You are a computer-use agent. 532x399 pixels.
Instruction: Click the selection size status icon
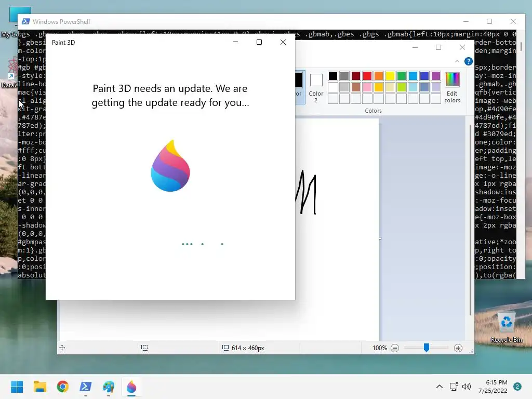pyautogui.click(x=144, y=348)
